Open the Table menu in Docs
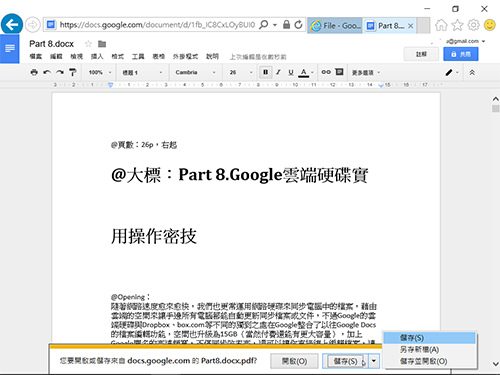The width and height of the screenshot is (500, 375). click(159, 56)
